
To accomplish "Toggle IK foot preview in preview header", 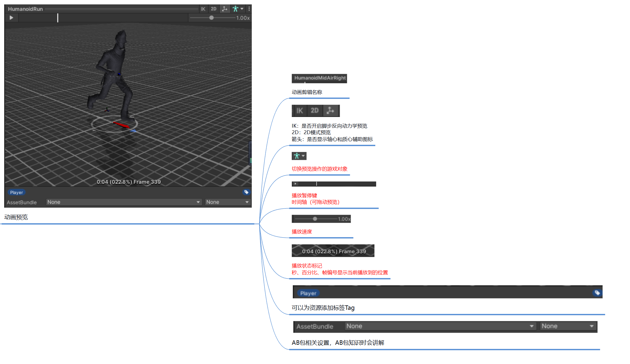I will [x=203, y=9].
